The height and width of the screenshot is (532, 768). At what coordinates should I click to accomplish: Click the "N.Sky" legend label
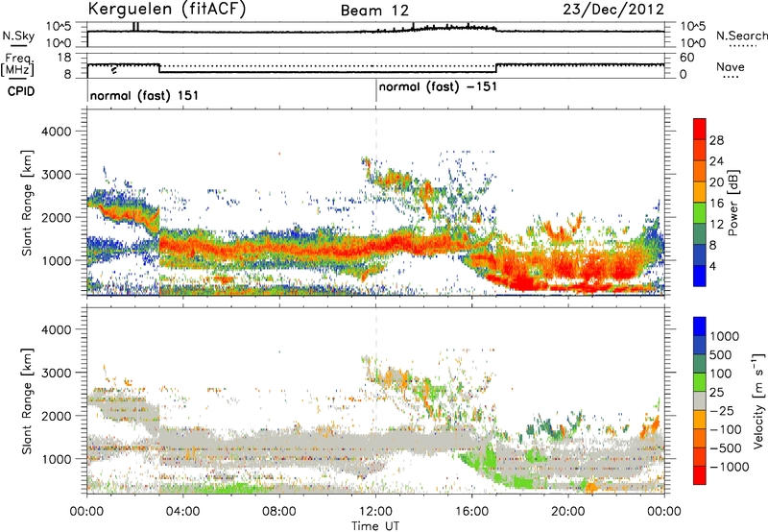click(x=18, y=36)
